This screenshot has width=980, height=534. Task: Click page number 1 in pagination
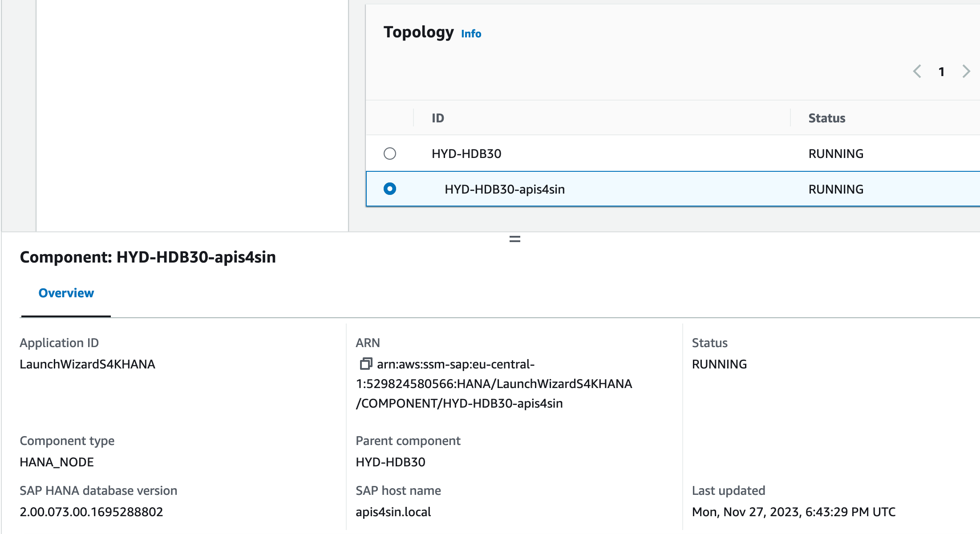click(x=941, y=72)
